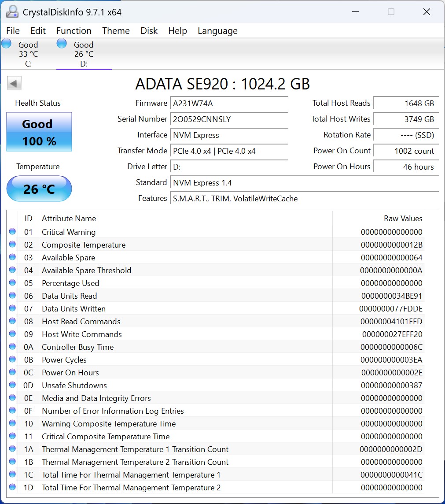The image size is (445, 504).
Task: Click status dot beside Data Units Read
Action: click(x=12, y=295)
